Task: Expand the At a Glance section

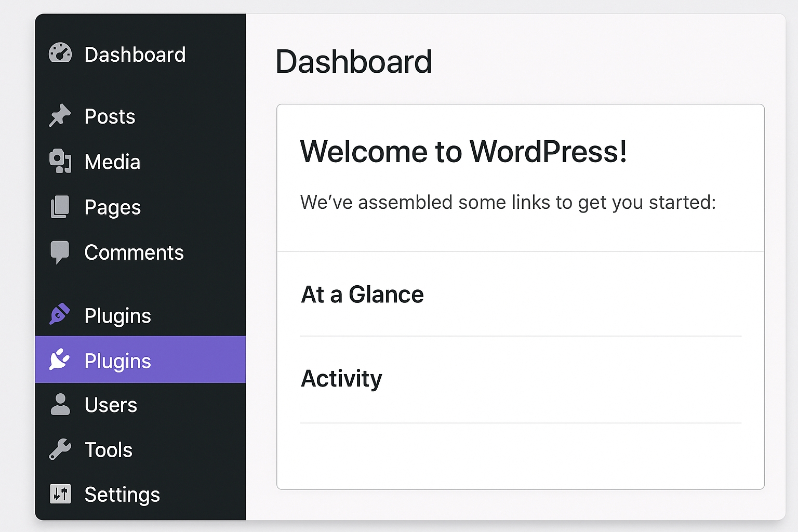Action: coord(362,295)
